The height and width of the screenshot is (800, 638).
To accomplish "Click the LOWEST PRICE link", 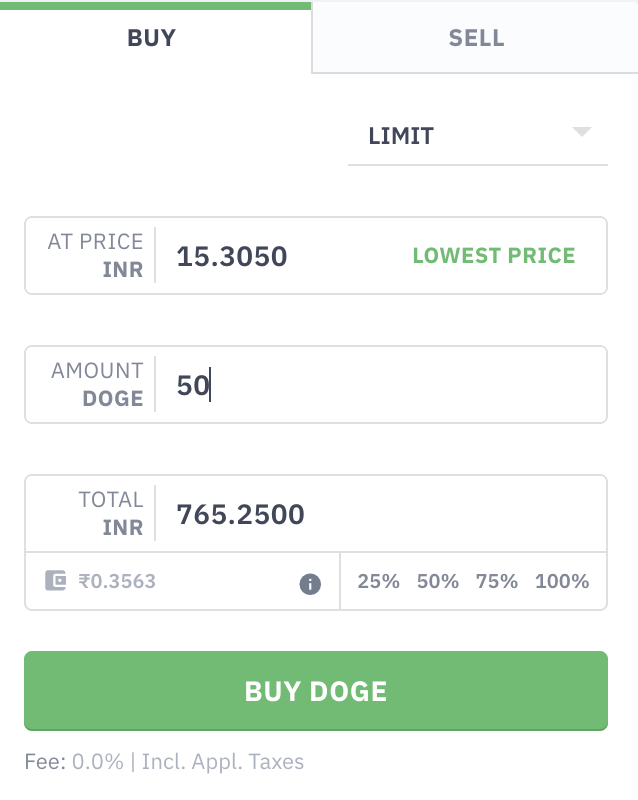I will tap(494, 256).
